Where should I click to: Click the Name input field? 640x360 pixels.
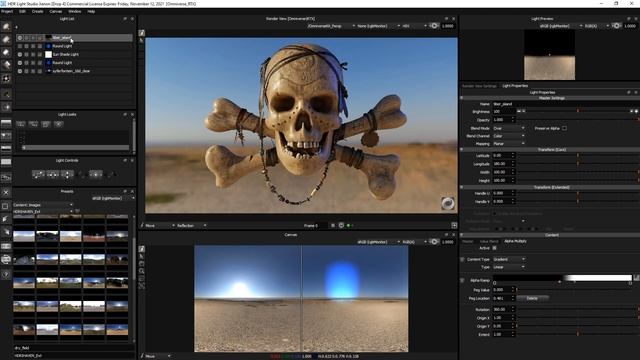pos(565,104)
